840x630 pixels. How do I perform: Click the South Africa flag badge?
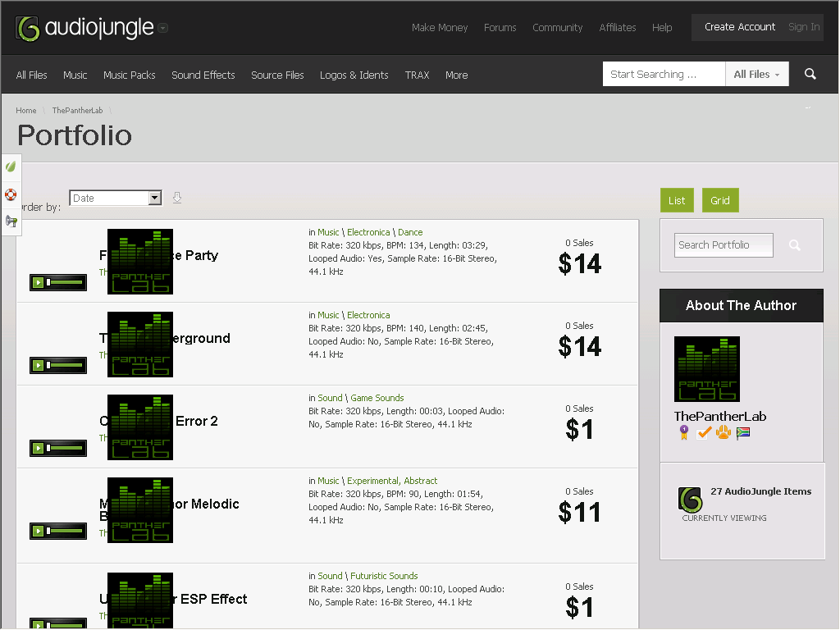743,433
